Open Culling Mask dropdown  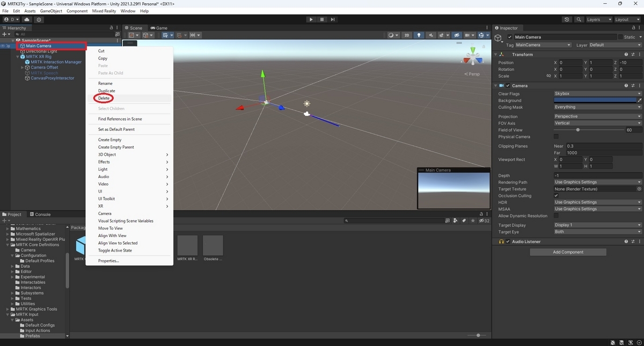click(x=597, y=107)
